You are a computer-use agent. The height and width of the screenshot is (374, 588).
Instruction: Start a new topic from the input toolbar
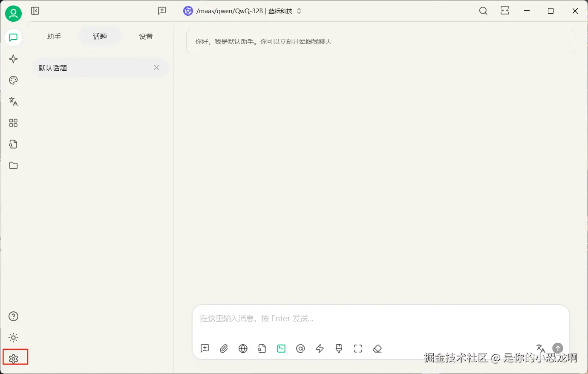pyautogui.click(x=205, y=348)
